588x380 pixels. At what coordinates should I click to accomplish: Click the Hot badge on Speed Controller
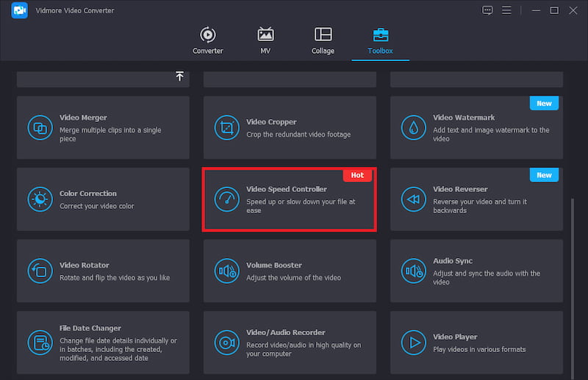(357, 175)
